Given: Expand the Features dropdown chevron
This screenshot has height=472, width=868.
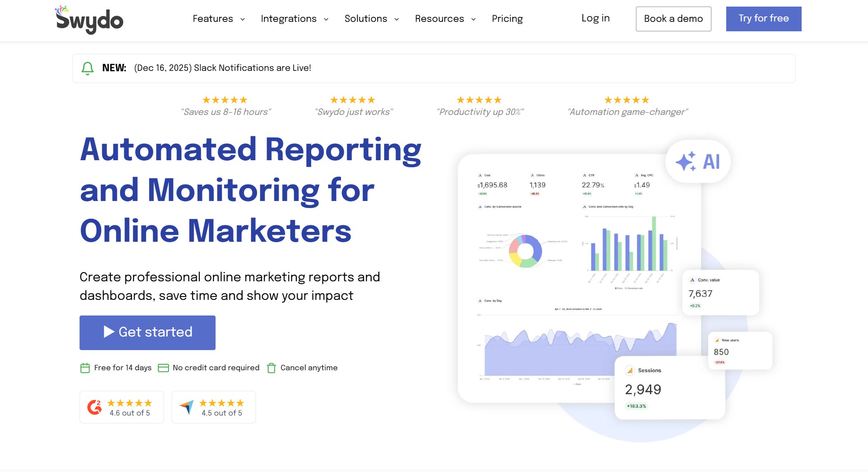Looking at the screenshot, I should [243, 19].
